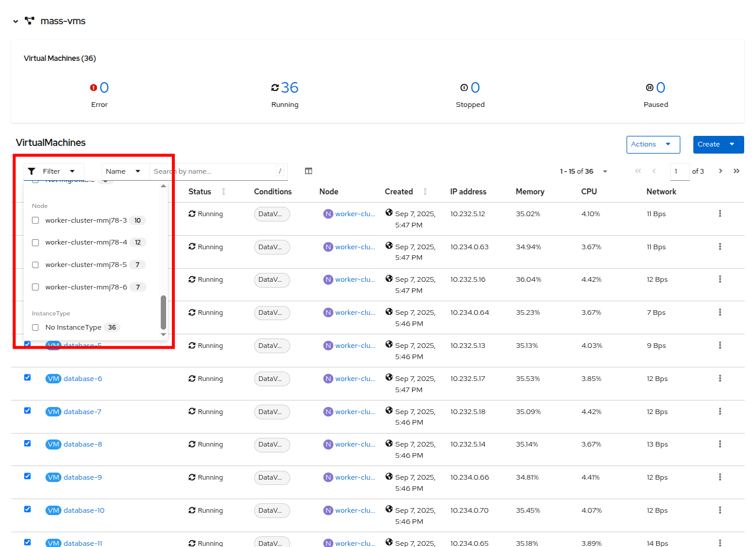This screenshot has height=547, width=756.
Task: Open kebab menu for the 10.234.0.63 row
Action: pos(720,246)
